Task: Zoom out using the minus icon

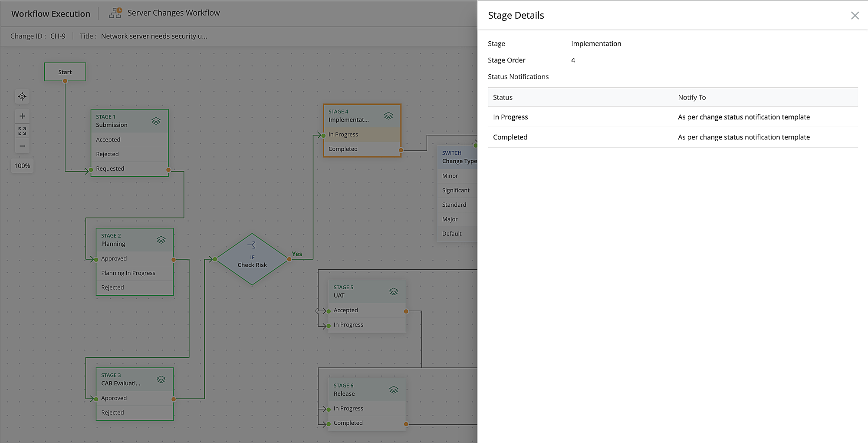Action: [22, 145]
